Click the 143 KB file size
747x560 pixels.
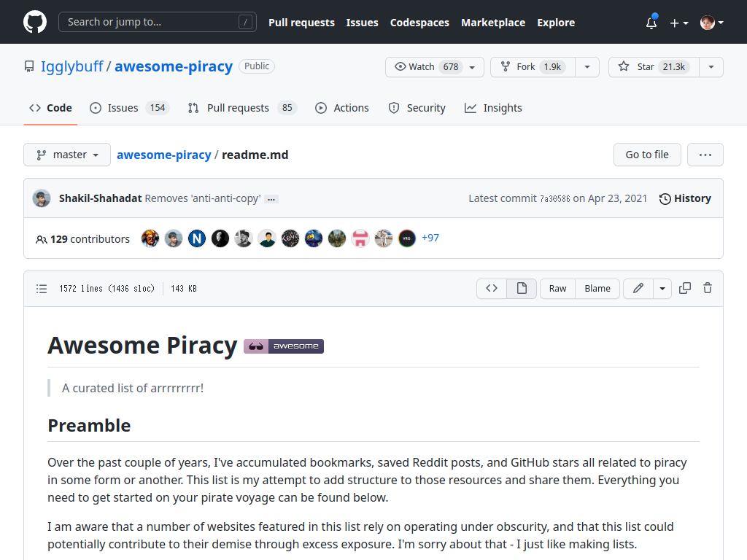(183, 289)
